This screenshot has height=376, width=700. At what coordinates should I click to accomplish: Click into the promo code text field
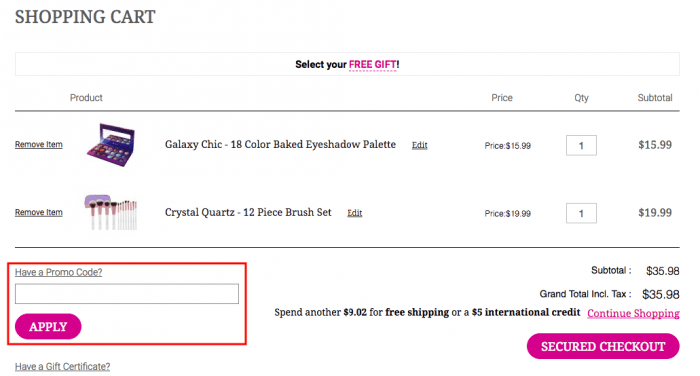(127, 294)
